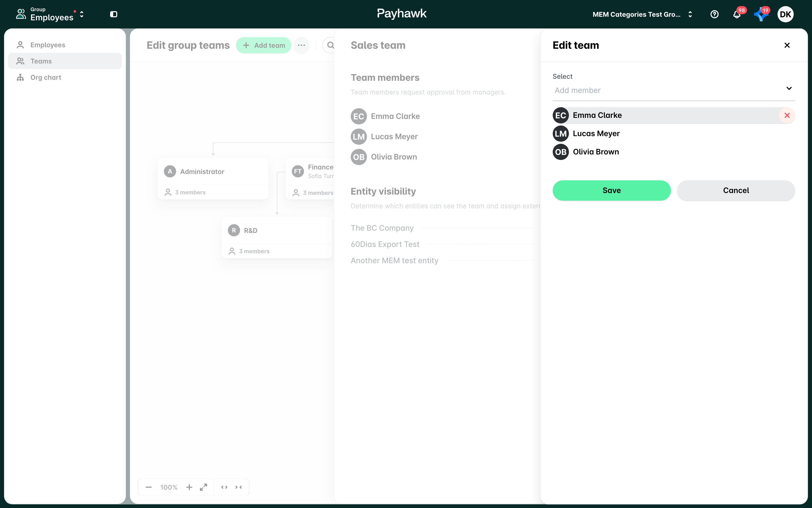Remove Emma Clarke with the red X

click(x=787, y=115)
